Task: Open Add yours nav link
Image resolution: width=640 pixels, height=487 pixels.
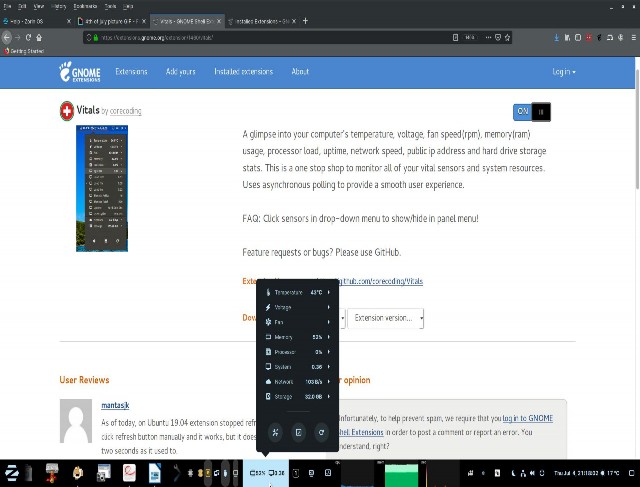Action: pyautogui.click(x=181, y=72)
